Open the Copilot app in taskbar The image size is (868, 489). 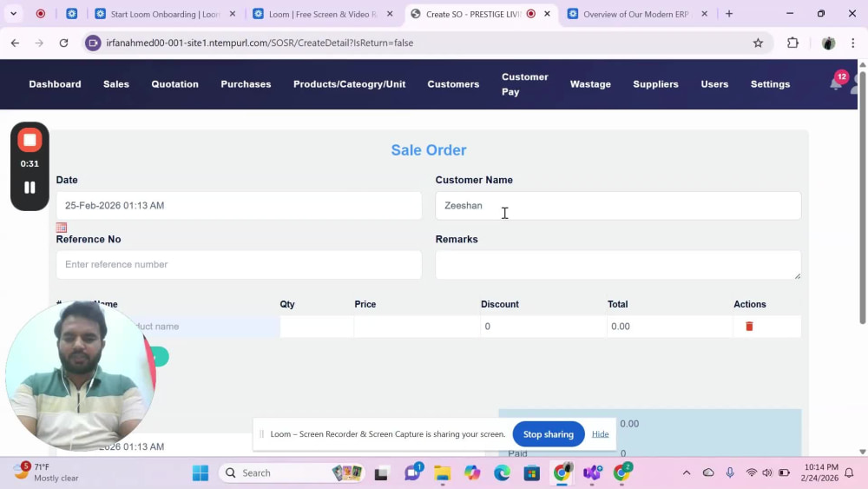click(x=472, y=473)
